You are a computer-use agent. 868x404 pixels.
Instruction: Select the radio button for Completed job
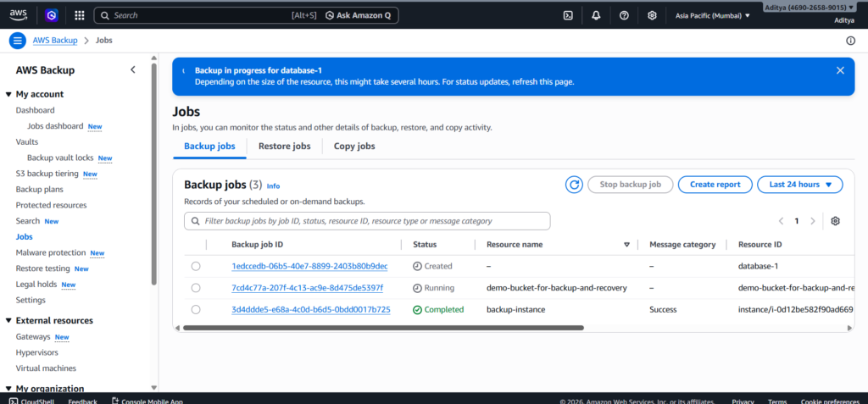196,310
